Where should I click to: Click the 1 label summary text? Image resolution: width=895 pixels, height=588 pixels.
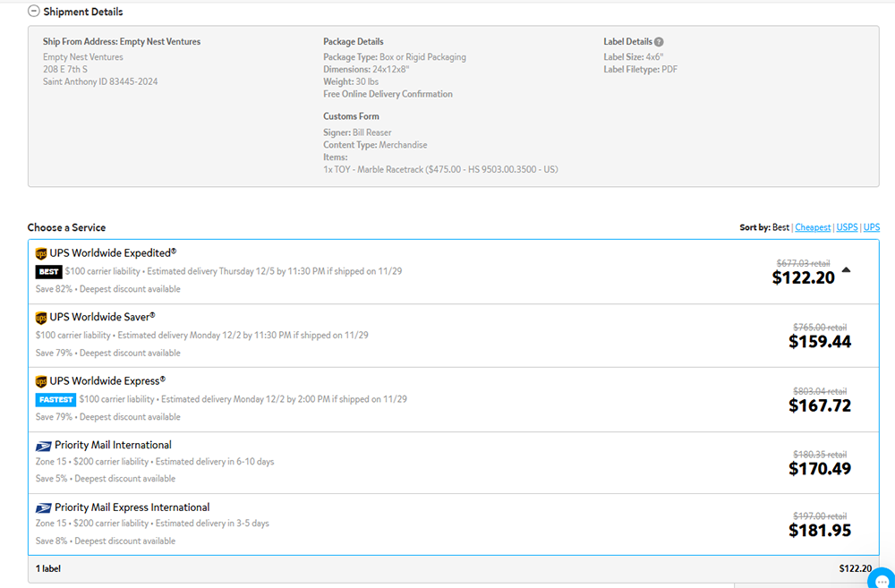48,568
